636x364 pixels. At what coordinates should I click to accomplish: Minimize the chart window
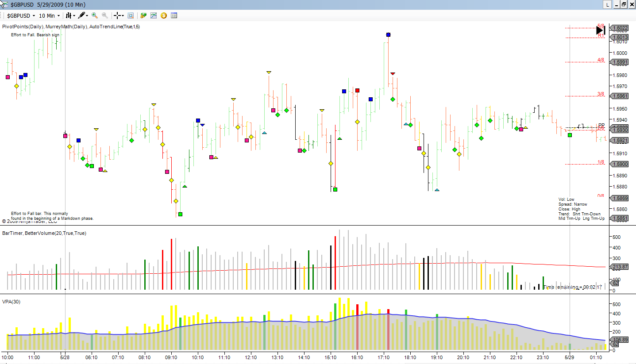point(617,4)
